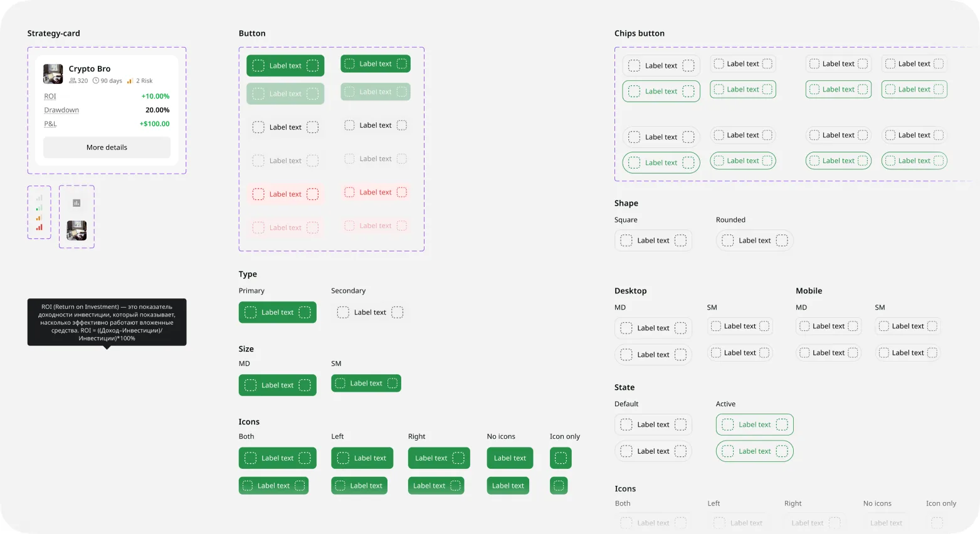Click the rounded chip under Mobile SM

tap(908, 353)
